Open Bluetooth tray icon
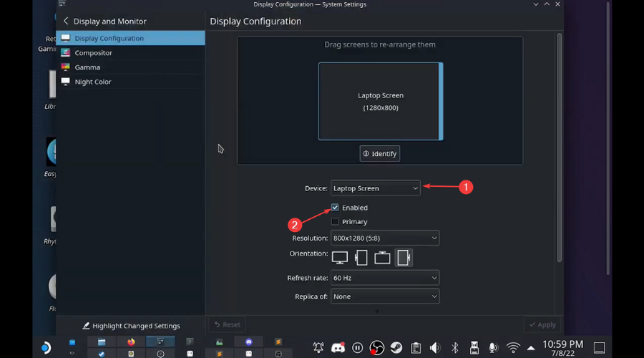 454,348
